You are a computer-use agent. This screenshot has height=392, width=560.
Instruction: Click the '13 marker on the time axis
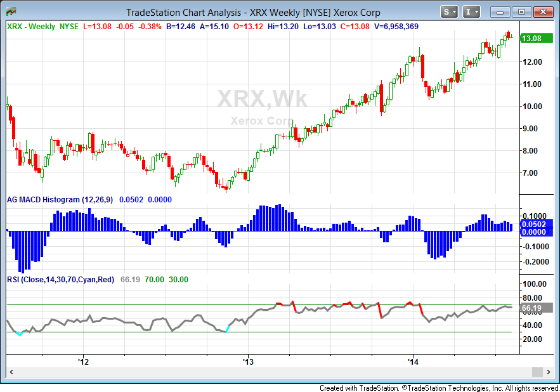pyautogui.click(x=248, y=362)
